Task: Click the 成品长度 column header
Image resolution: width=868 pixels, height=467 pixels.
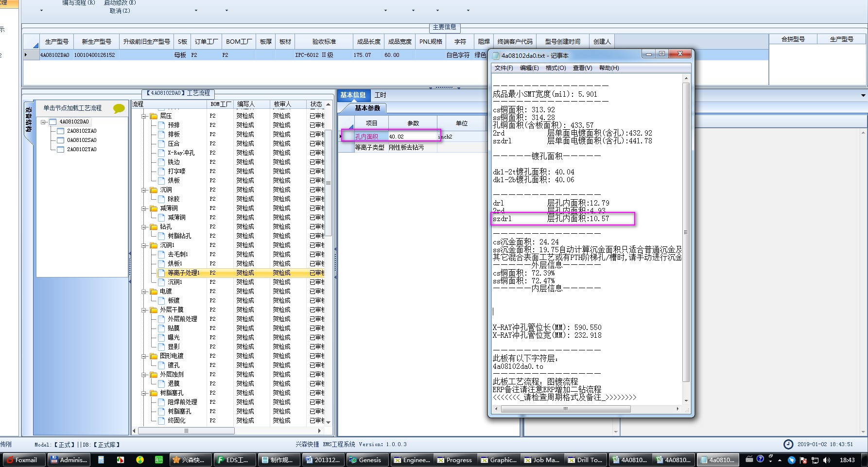Action: [x=369, y=42]
